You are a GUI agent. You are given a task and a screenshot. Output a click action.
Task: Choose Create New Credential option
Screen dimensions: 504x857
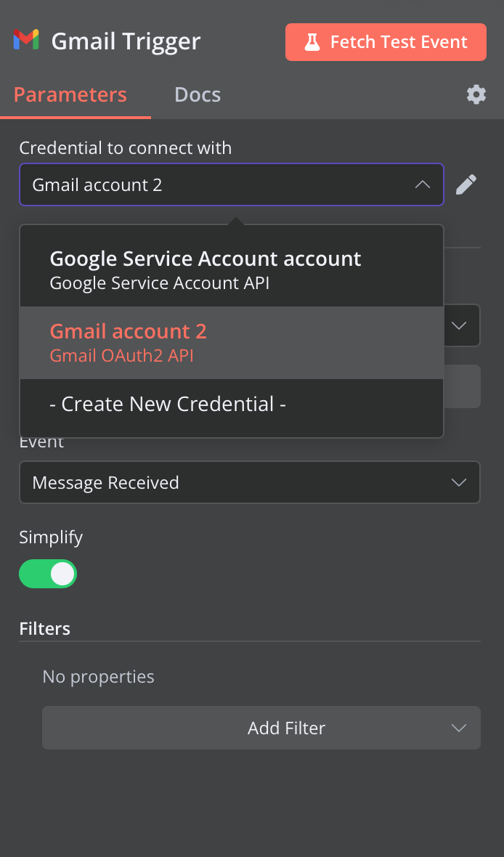pos(232,404)
